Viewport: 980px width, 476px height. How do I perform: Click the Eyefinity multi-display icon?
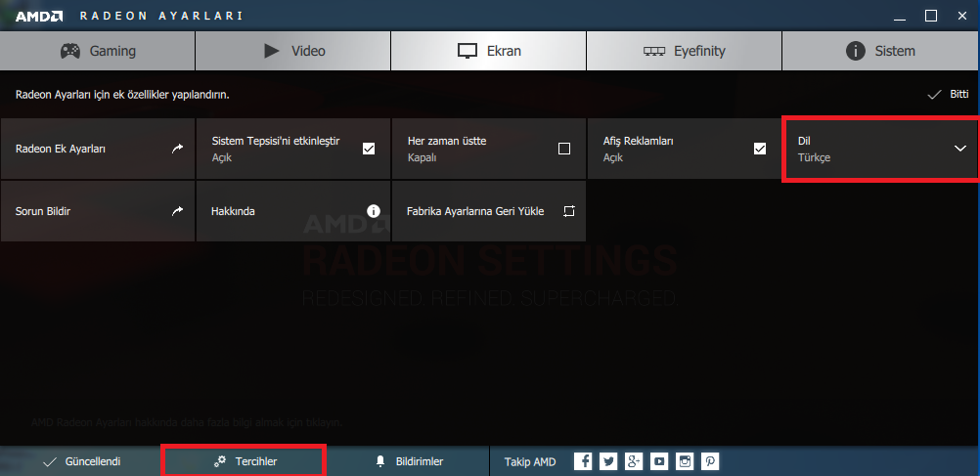(x=654, y=51)
